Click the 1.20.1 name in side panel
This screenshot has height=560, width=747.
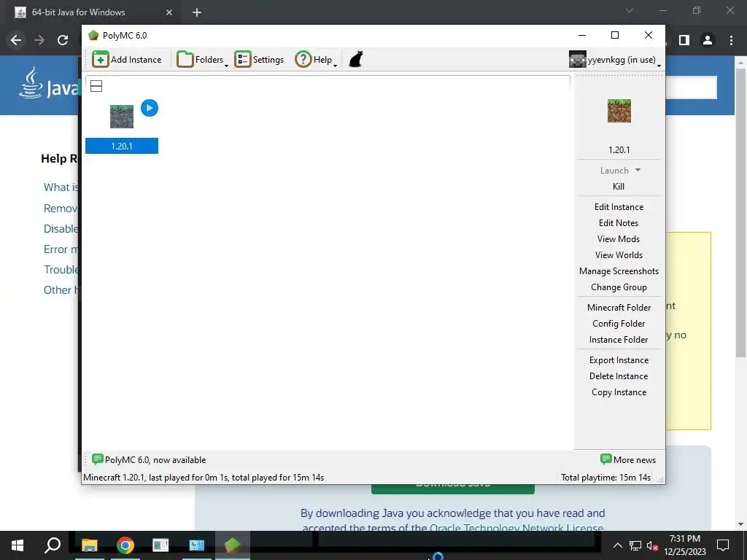[619, 150]
